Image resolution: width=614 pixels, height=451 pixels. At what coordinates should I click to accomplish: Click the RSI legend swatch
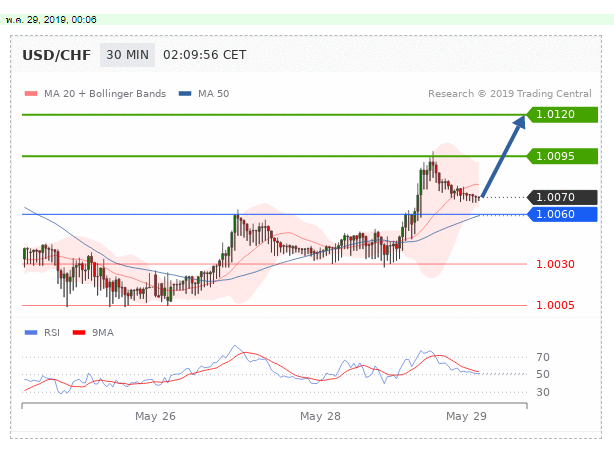click(x=31, y=332)
